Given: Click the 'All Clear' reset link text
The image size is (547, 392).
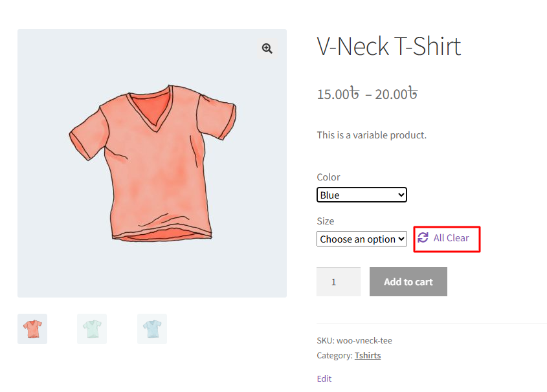Looking at the screenshot, I should (x=451, y=238).
